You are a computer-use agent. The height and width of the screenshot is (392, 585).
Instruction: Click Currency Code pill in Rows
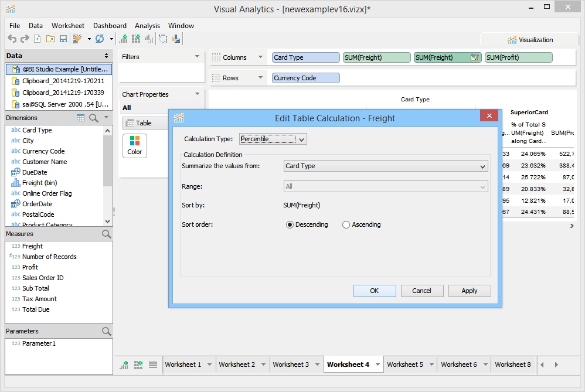click(x=305, y=78)
